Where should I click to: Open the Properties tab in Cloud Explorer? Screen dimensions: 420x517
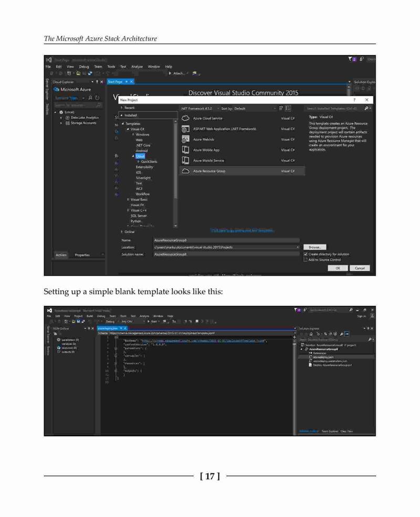click(x=82, y=255)
